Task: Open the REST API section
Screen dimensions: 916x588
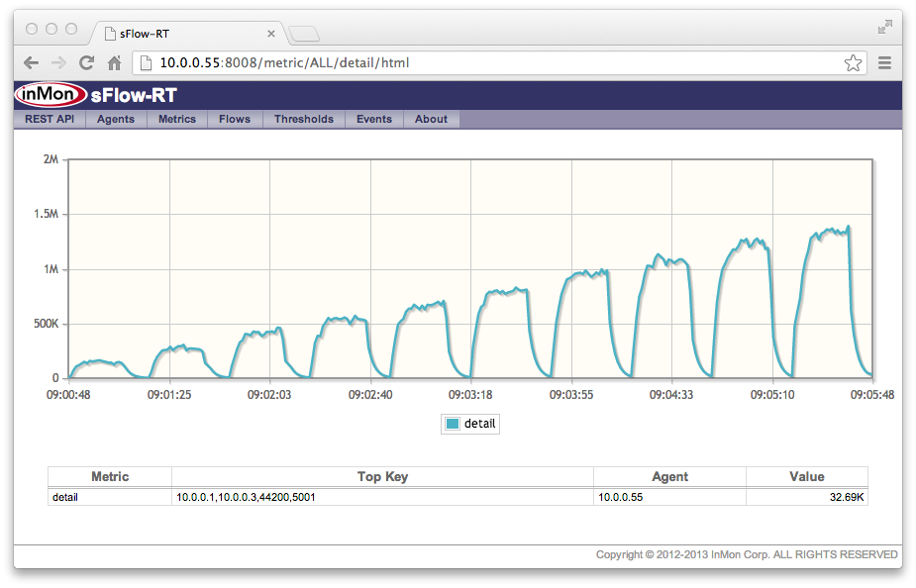Action: [x=49, y=119]
